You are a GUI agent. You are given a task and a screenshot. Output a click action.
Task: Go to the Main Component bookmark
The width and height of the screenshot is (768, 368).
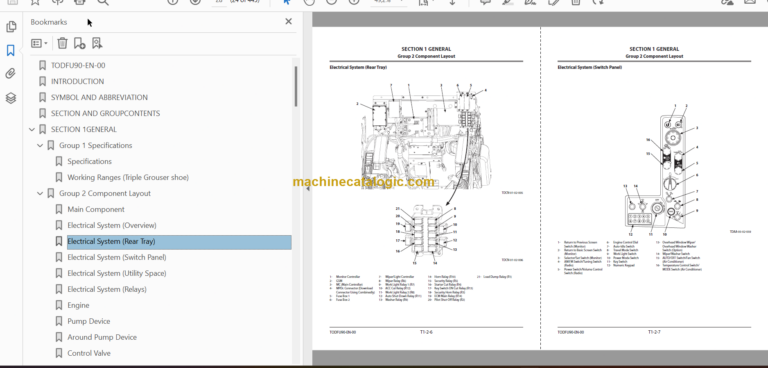point(96,209)
